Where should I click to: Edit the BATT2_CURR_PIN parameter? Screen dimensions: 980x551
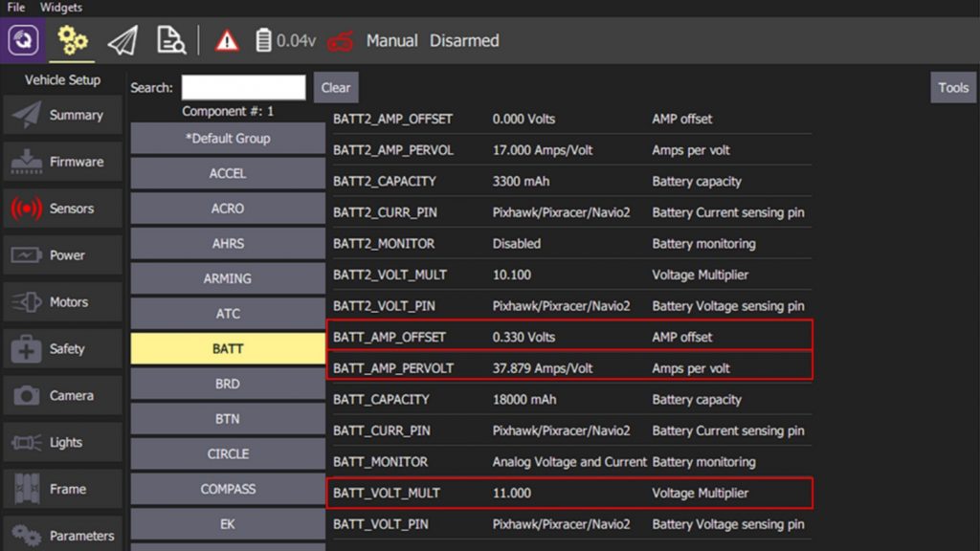571,212
